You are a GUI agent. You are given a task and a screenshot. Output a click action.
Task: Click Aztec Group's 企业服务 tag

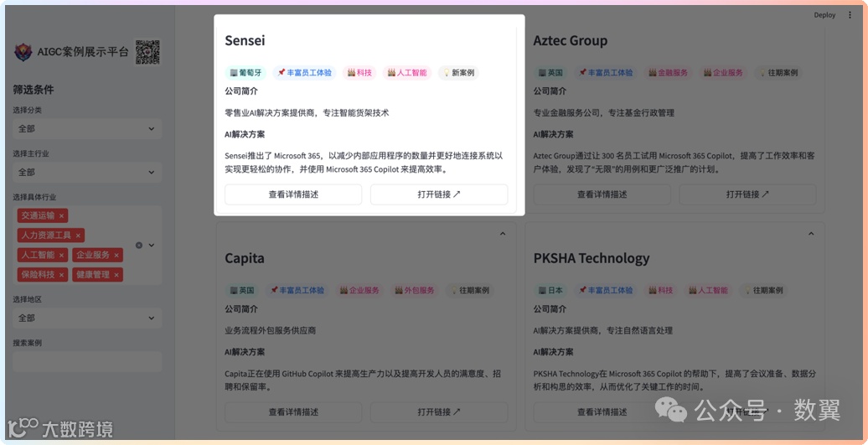[723, 73]
